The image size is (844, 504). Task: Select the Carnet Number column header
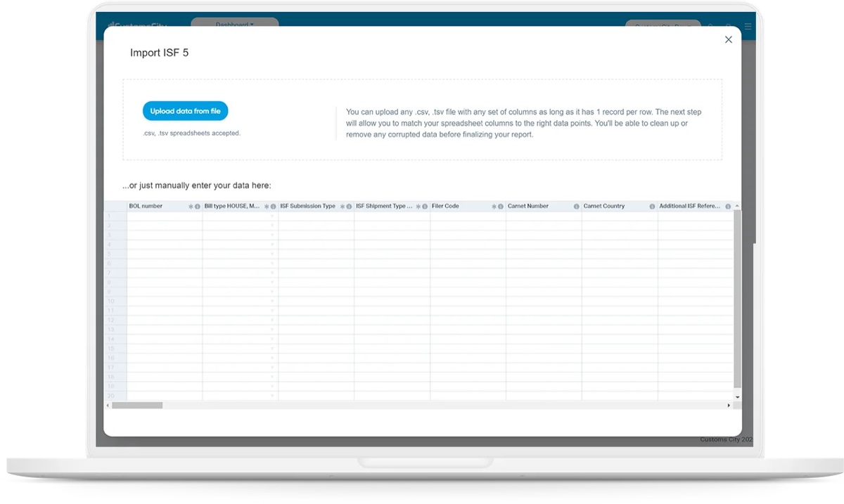(544, 207)
